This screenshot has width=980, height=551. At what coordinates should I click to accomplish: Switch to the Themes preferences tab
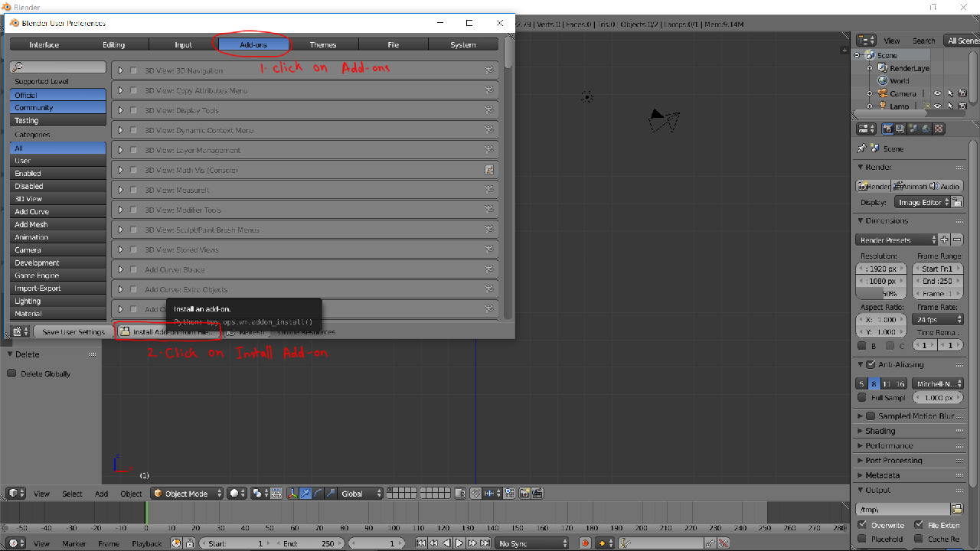[x=323, y=44]
